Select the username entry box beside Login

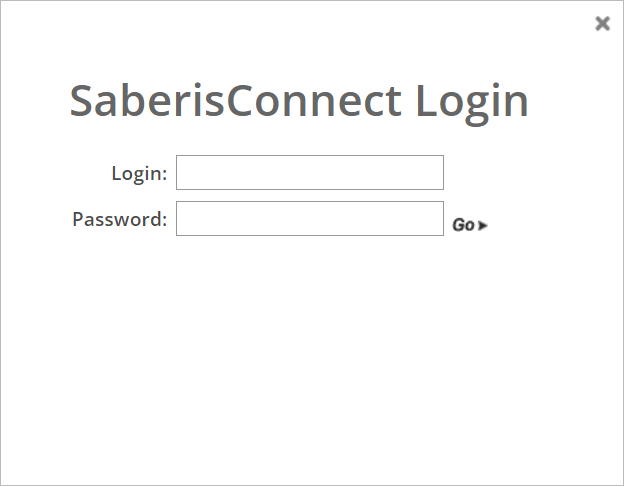309,172
